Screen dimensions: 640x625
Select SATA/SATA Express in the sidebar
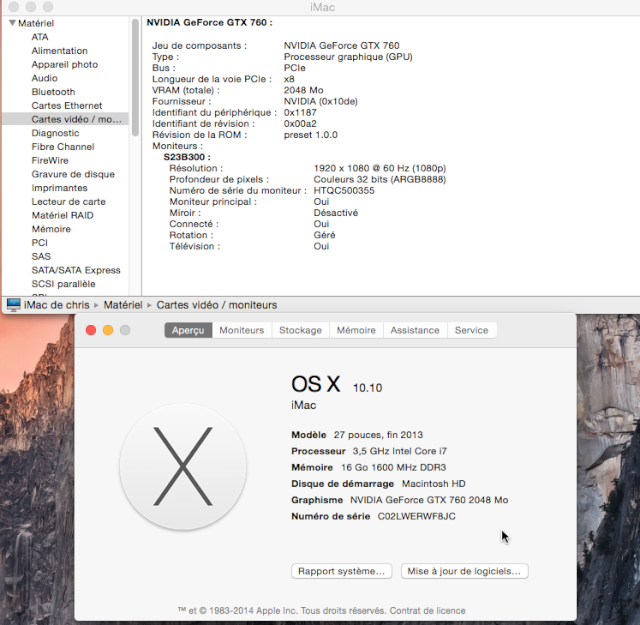pyautogui.click(x=76, y=270)
